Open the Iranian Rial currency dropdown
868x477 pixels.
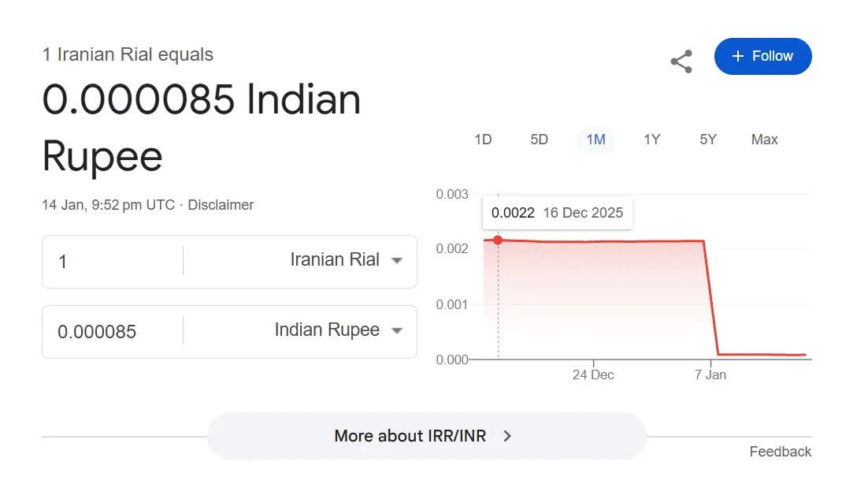(347, 260)
